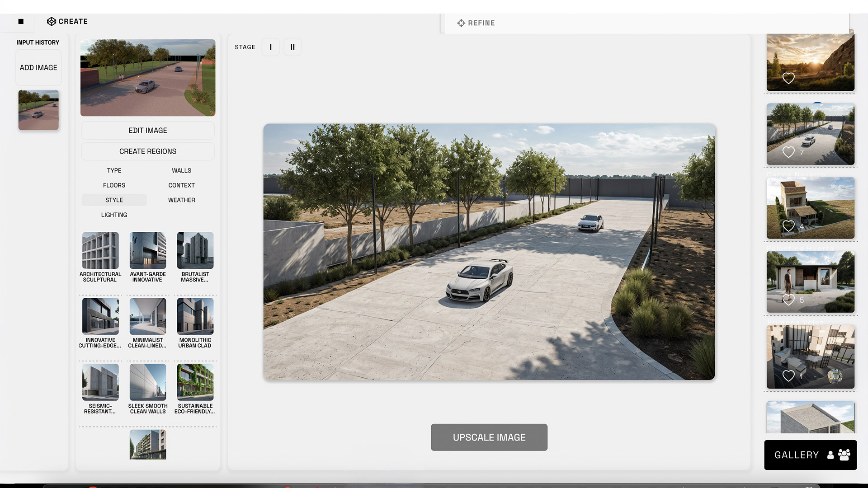Open the TYPE category
This screenshot has width=868, height=488.
pos(114,170)
